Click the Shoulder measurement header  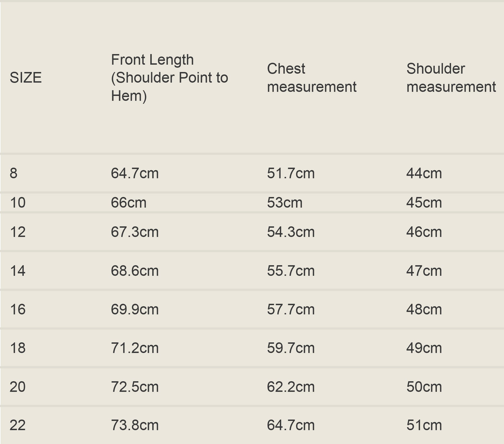point(451,78)
